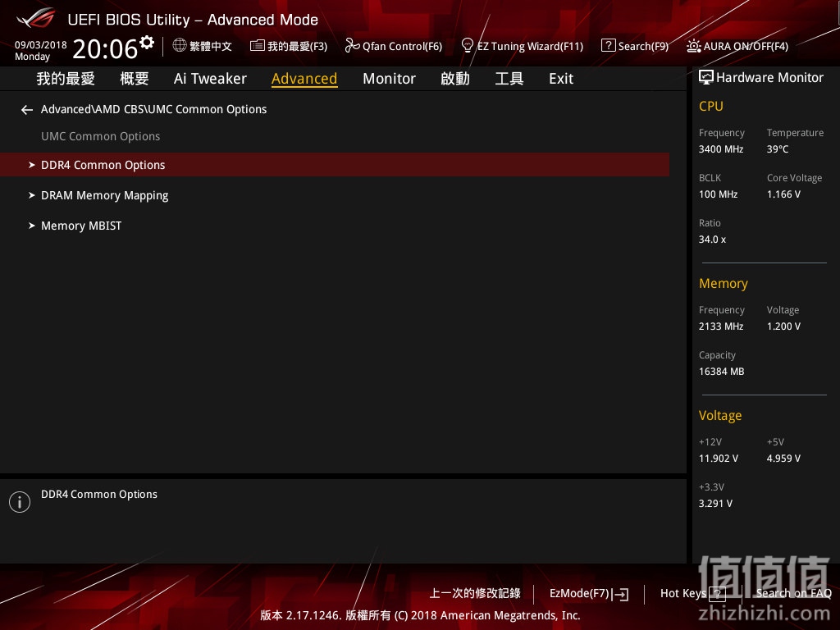Click +5V reading 4.959 V
The height and width of the screenshot is (630, 840).
(x=783, y=459)
